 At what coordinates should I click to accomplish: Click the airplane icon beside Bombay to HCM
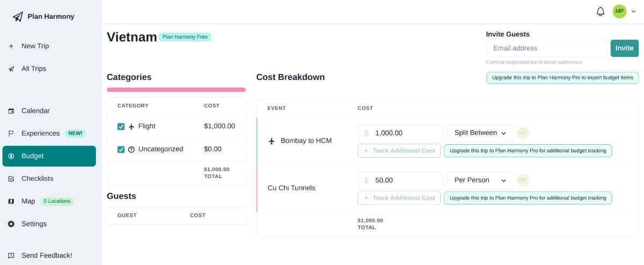[x=272, y=141]
